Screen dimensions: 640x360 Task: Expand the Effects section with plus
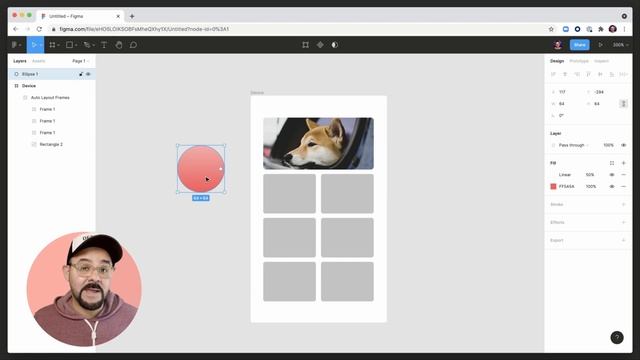pyautogui.click(x=624, y=222)
